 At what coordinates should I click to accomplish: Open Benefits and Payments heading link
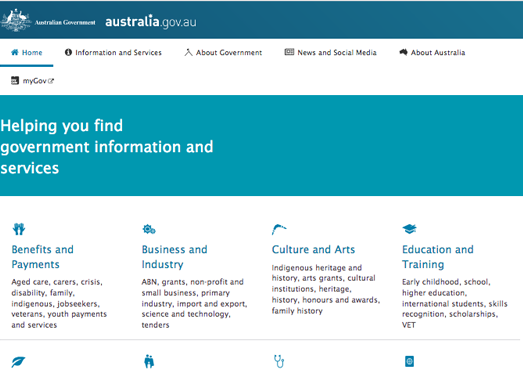pos(43,257)
